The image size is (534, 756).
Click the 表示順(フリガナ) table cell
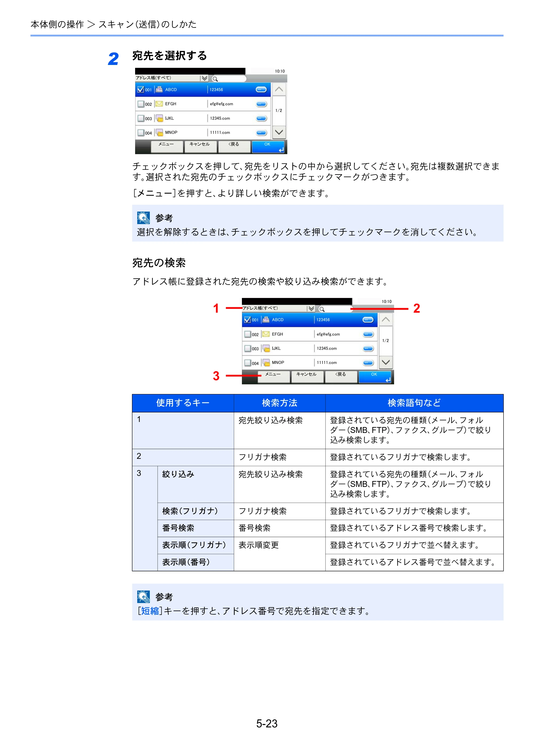196,546
